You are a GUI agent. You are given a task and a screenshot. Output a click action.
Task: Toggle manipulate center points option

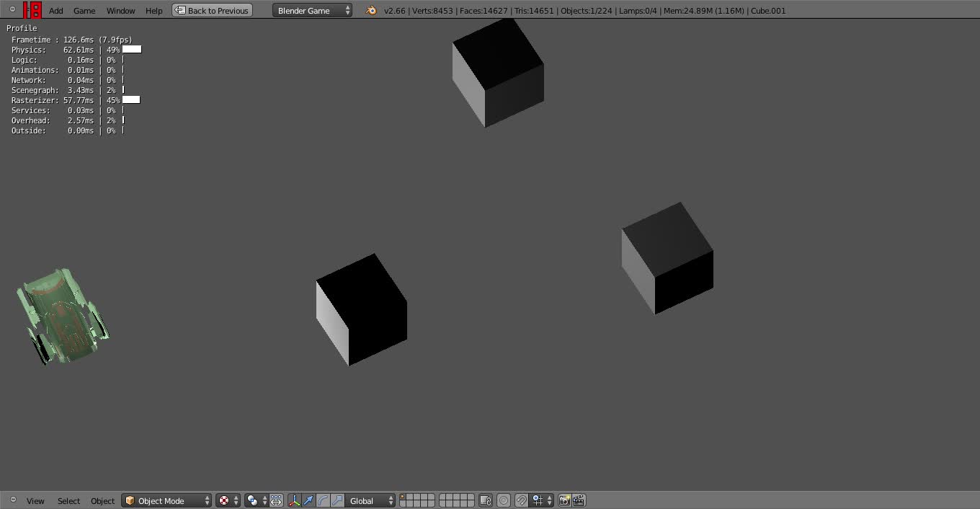tap(276, 500)
